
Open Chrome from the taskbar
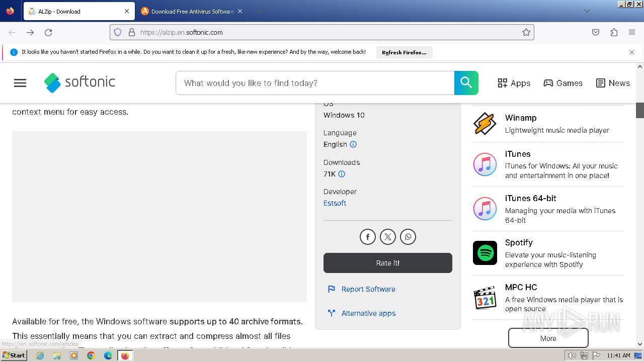[91, 355]
